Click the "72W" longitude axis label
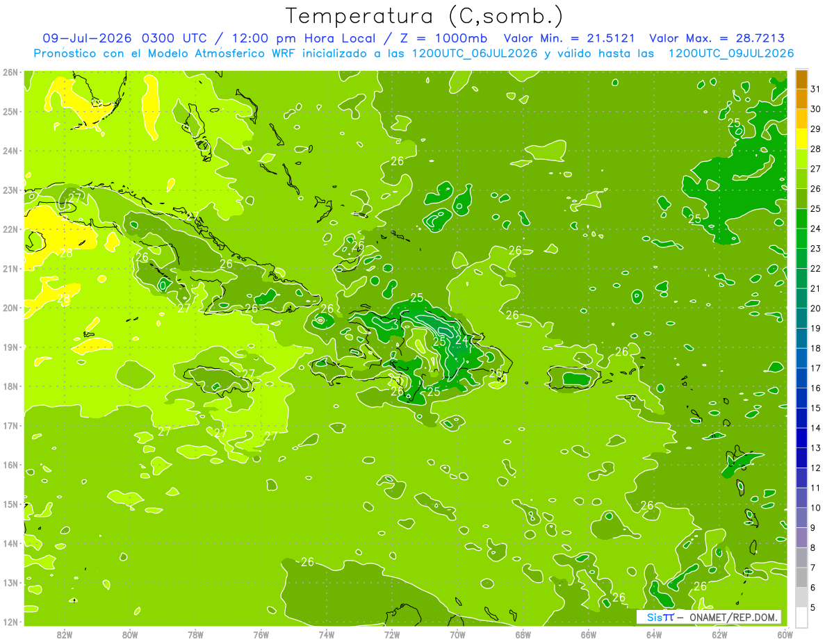Image resolution: width=834 pixels, height=644 pixels. [x=392, y=634]
